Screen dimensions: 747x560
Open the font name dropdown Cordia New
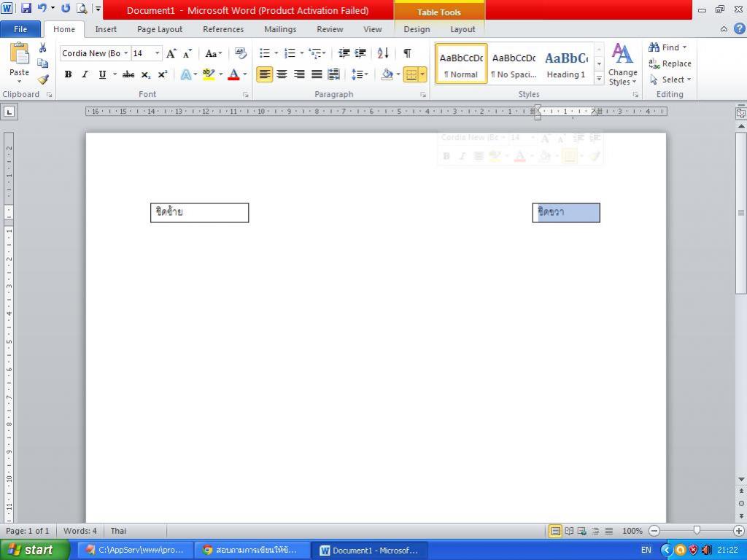125,53
